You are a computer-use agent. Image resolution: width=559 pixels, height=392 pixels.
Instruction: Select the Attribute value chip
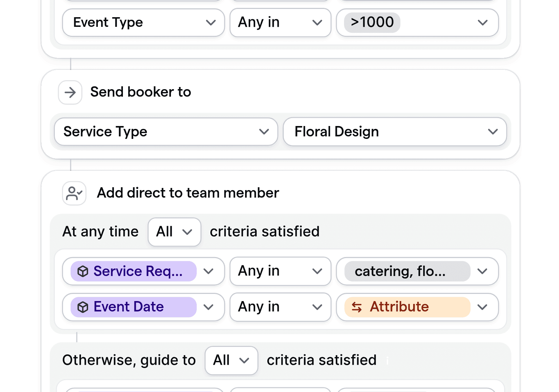coord(407,307)
